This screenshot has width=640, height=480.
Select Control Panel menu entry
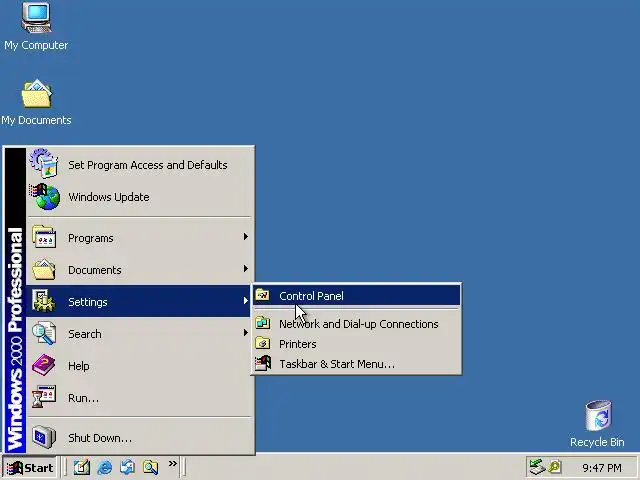pos(357,296)
